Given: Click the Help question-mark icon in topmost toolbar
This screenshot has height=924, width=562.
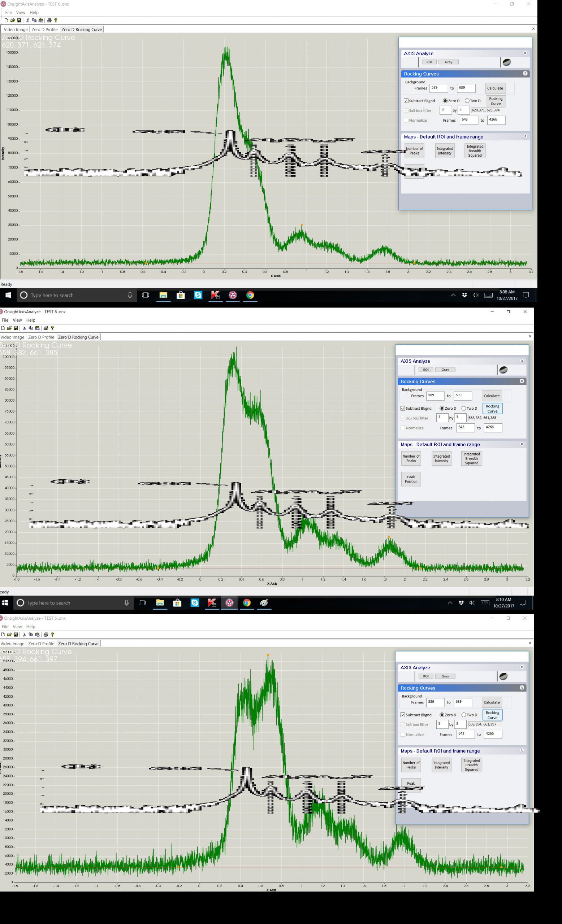Looking at the screenshot, I should pos(56,21).
